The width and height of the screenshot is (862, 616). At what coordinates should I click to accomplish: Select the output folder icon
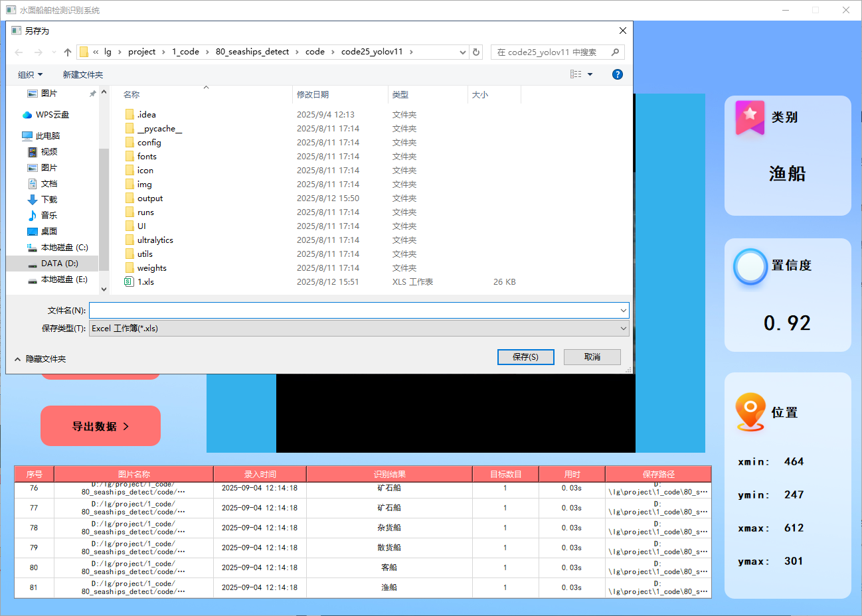[129, 198]
